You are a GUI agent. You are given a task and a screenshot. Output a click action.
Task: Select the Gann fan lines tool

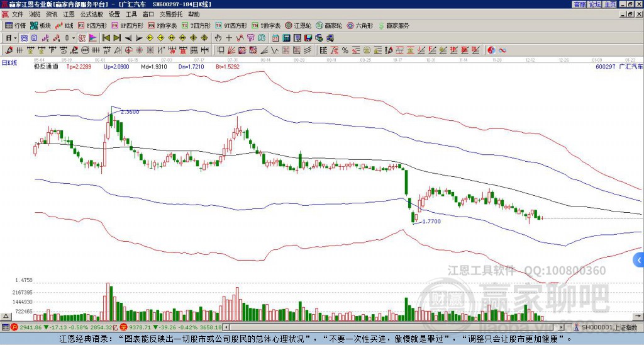[x=231, y=50]
